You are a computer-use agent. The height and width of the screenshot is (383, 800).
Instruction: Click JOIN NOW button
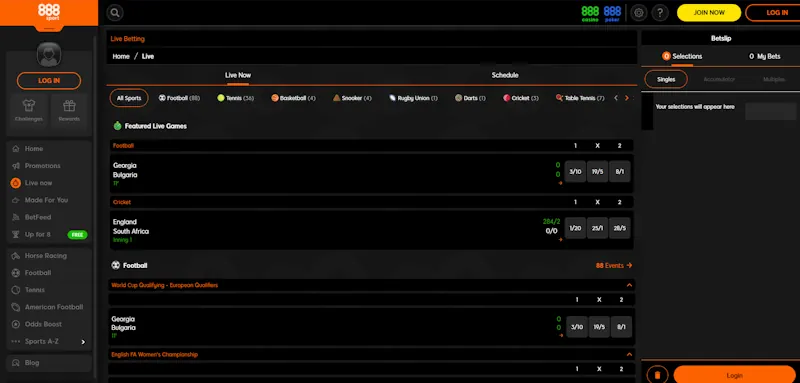coord(709,13)
